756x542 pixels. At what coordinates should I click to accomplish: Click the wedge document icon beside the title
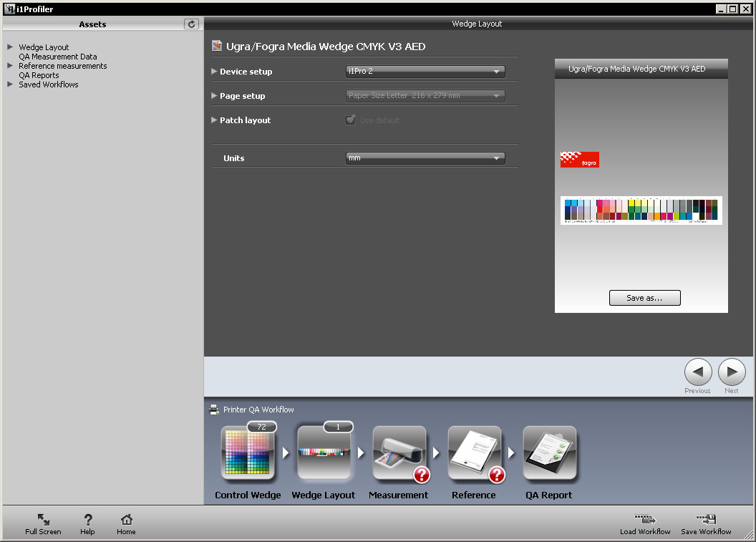pos(217,46)
